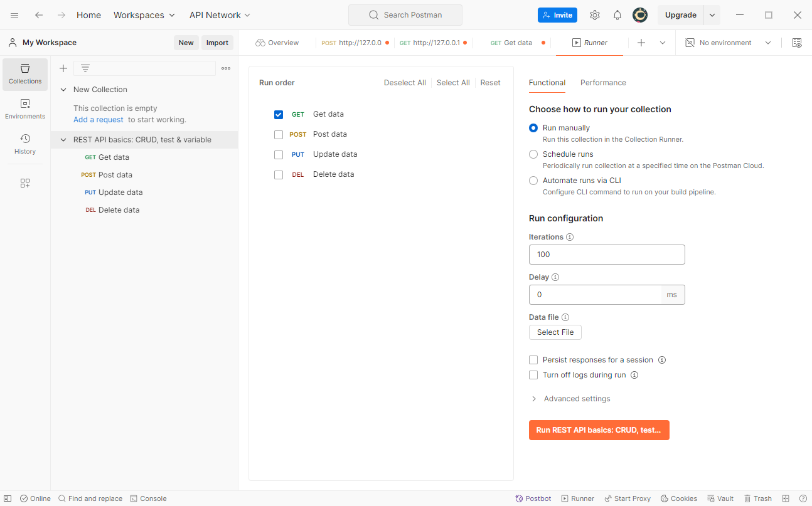Screen dimensions: 812x506
Task: Select the Functional tab
Action: pos(547,83)
